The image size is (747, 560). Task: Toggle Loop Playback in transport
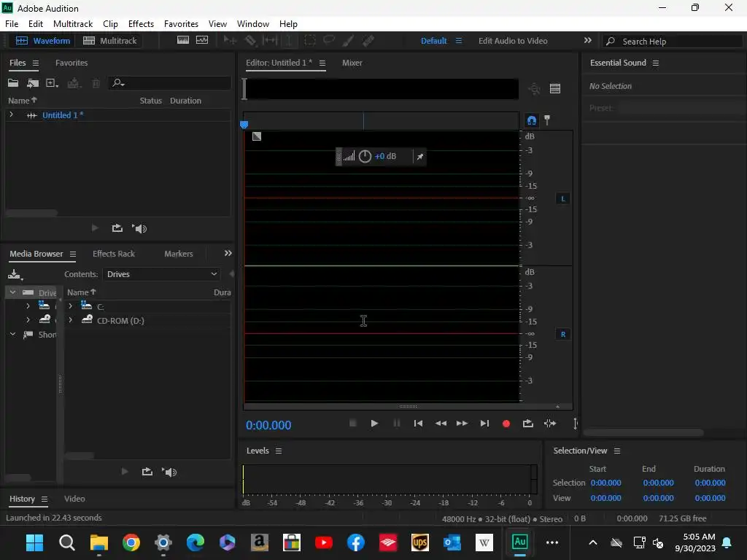click(528, 424)
